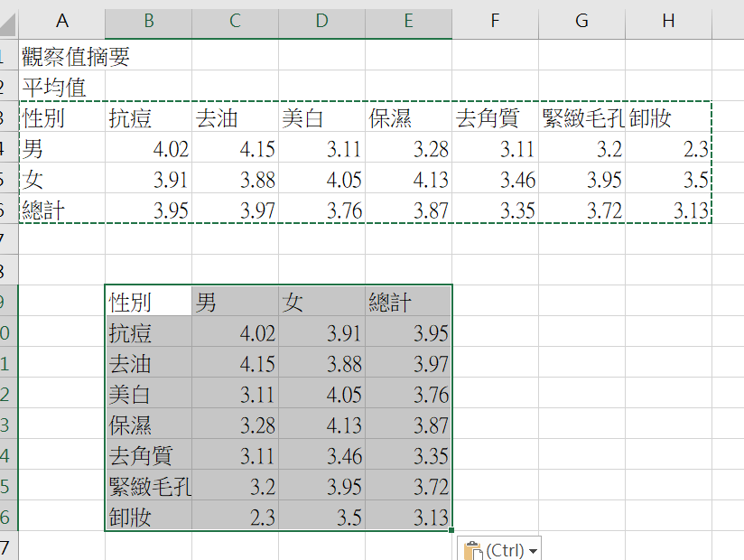Click the fill handle at selection corner
Screen dimensions: 744x560
451,531
